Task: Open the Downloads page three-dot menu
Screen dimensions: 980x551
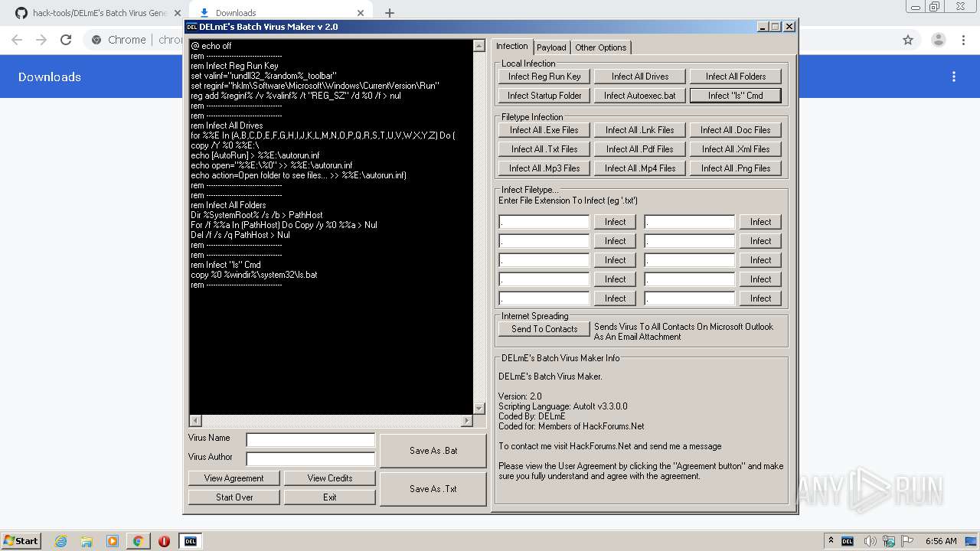Action: coord(954,77)
